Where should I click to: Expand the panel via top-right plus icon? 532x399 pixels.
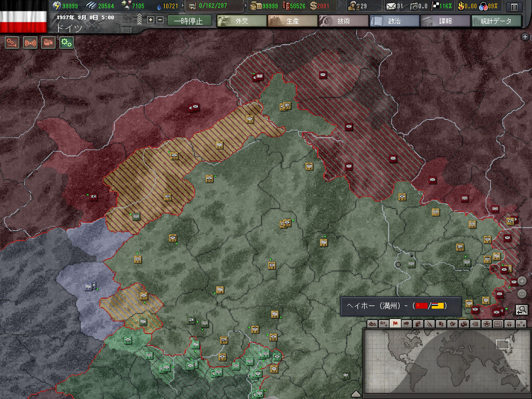pos(525,37)
